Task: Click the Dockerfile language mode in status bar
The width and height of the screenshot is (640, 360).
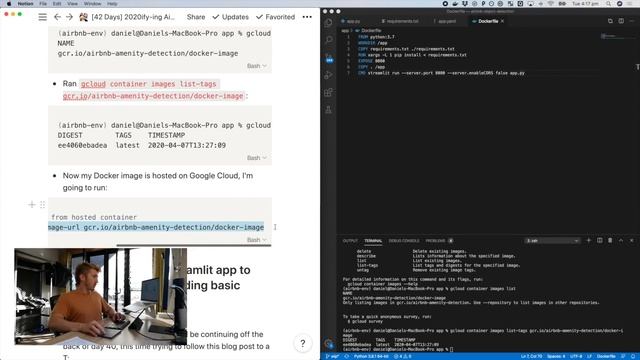Action: [606, 356]
